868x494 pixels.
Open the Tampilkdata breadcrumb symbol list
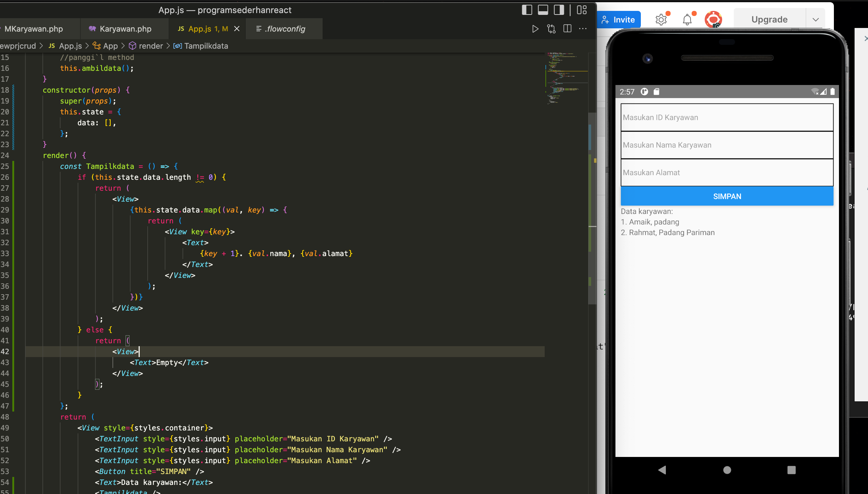[x=206, y=46]
